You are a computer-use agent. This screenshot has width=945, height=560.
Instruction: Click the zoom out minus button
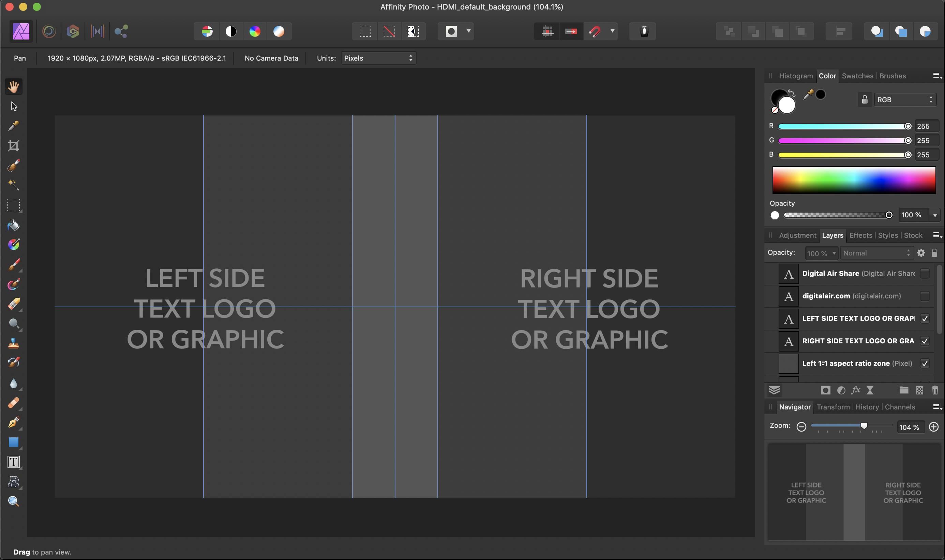coord(801,427)
